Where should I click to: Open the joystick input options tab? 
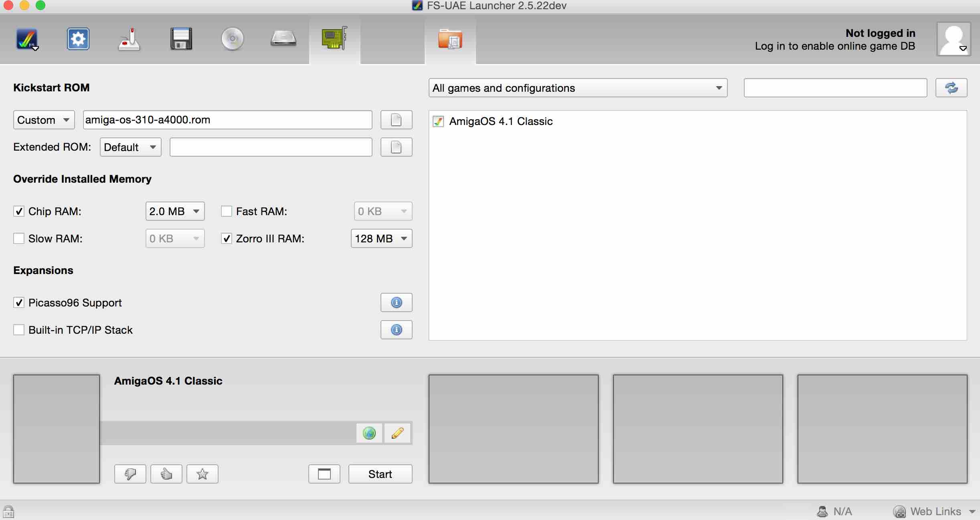click(129, 39)
